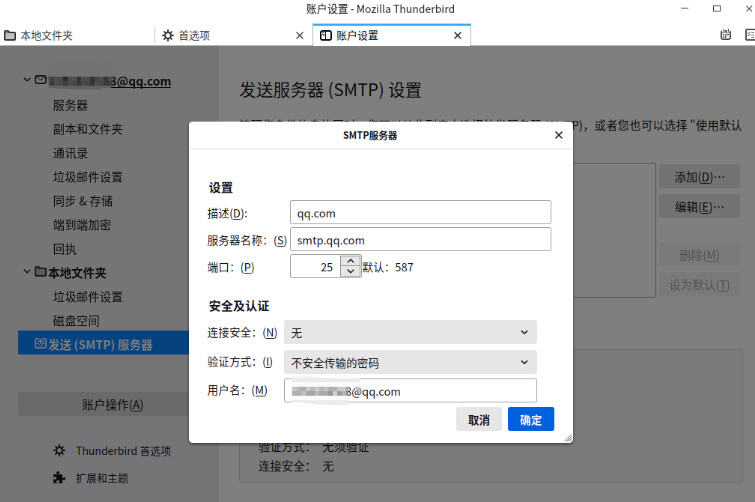Collapse the qq.com account tree
Screen dimensions: 755x502
pyautogui.click(x=27, y=80)
